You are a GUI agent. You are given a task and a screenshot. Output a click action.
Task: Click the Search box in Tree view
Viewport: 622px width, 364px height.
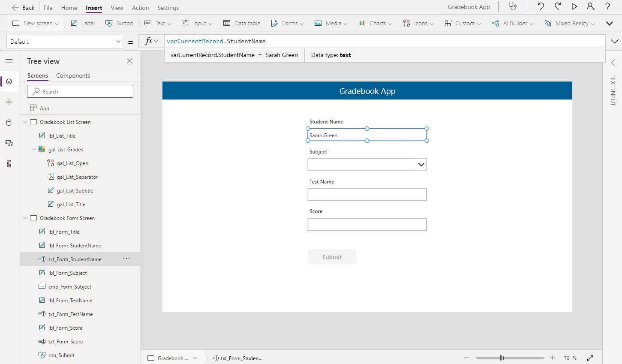(80, 91)
